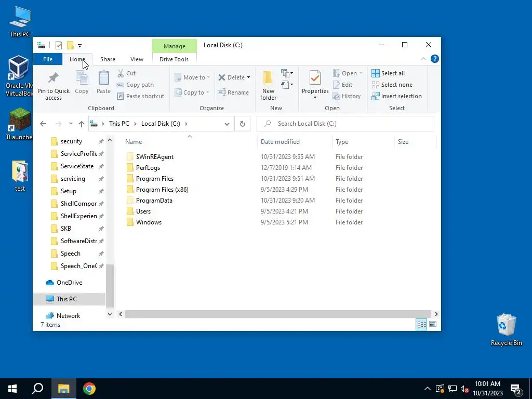Click Properties checkmark icon in quick access toolbar
This screenshot has width=532, height=399.
[59, 45]
